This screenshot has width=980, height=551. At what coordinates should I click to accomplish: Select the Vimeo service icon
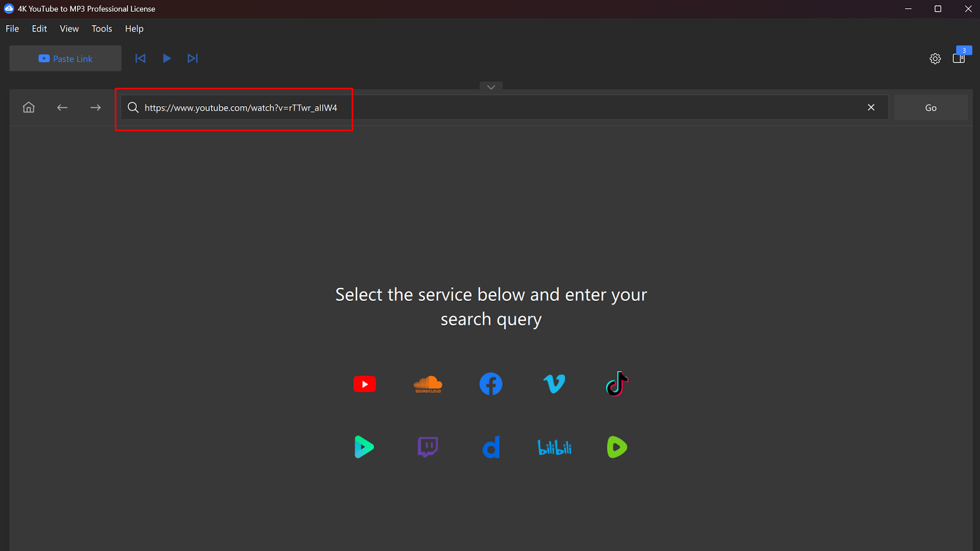tap(554, 384)
